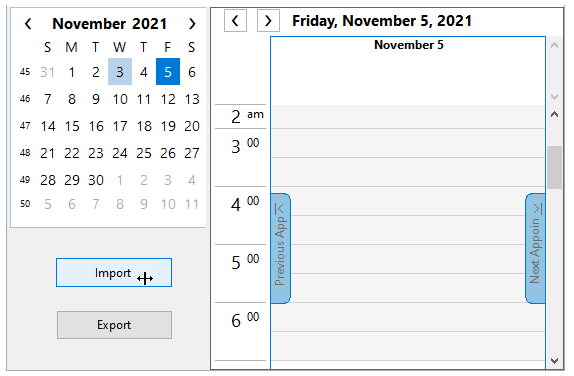Select November 18 in the calendar
This screenshot has height=376, width=574.
(x=144, y=126)
